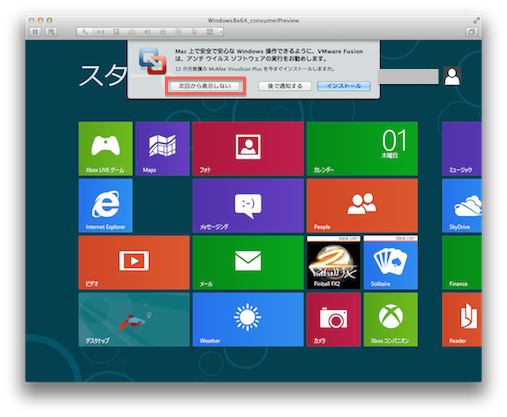Open the カメラ tile
The height and width of the screenshot is (417, 507).
[x=334, y=320]
